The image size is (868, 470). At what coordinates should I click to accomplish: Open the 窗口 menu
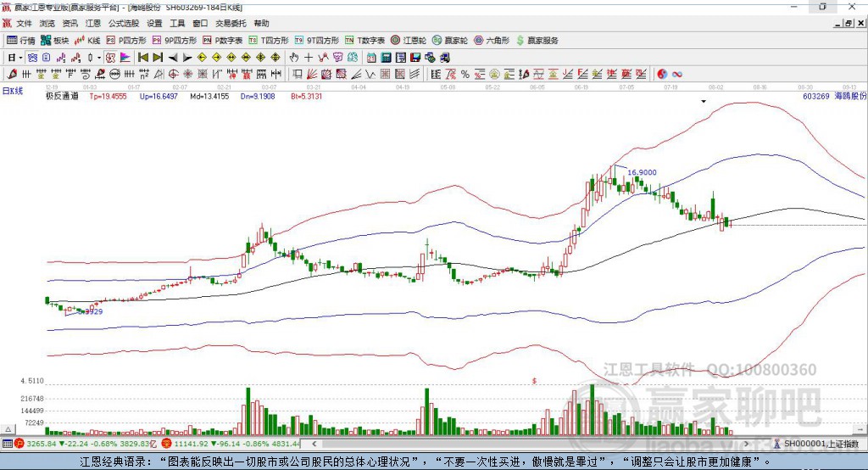(x=200, y=23)
